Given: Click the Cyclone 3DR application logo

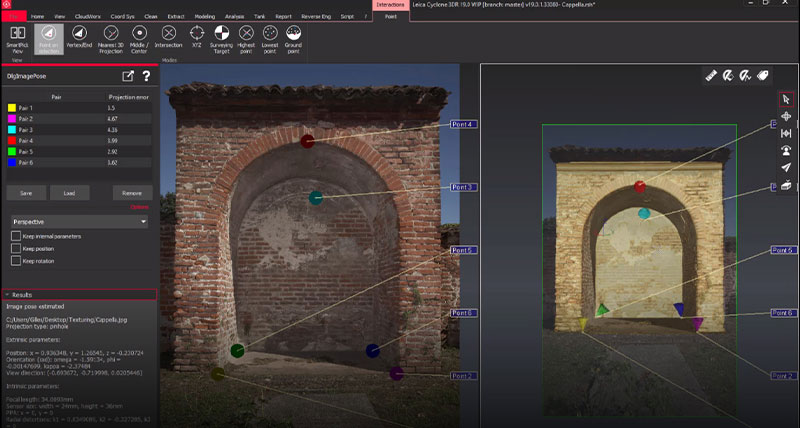Looking at the screenshot, I should coord(6,4).
